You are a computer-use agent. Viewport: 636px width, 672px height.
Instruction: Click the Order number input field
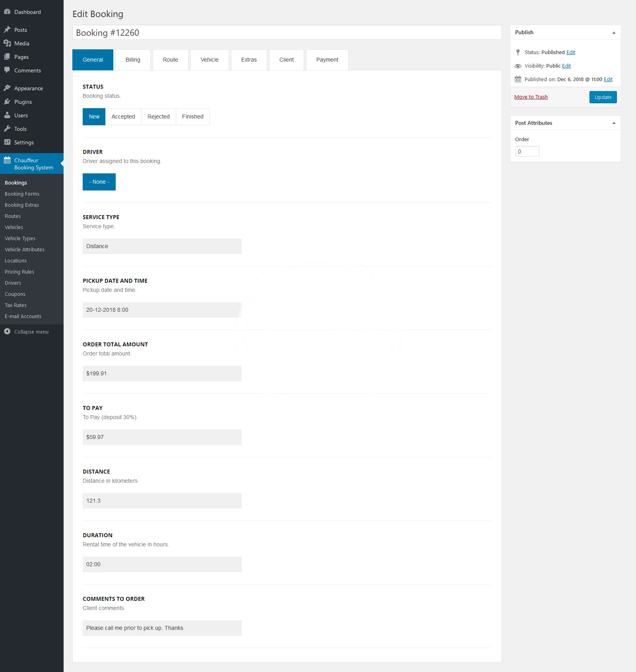[527, 151]
